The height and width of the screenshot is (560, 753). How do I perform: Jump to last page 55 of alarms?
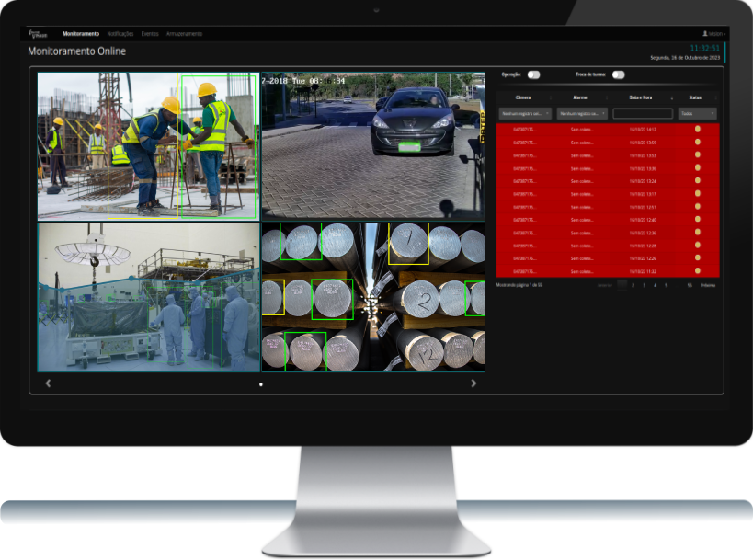(690, 285)
